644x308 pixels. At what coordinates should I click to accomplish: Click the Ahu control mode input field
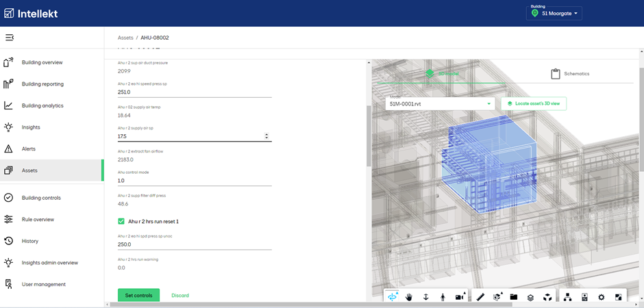coord(195,181)
